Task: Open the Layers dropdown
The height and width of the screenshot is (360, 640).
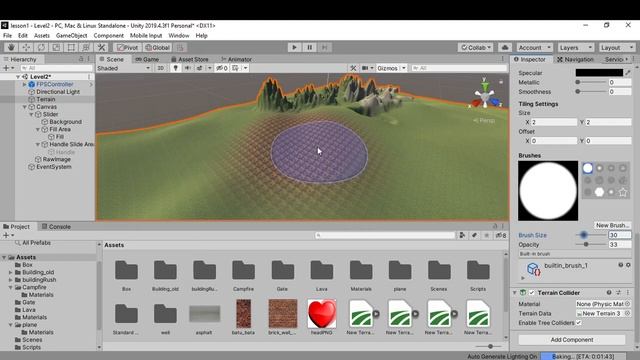Action: (x=575, y=47)
